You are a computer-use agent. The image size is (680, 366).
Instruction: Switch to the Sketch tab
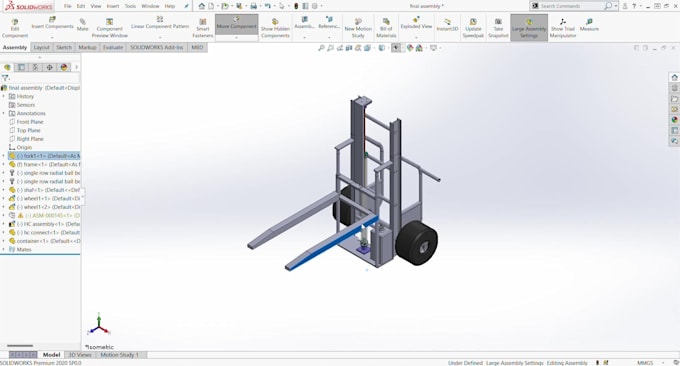click(x=64, y=47)
